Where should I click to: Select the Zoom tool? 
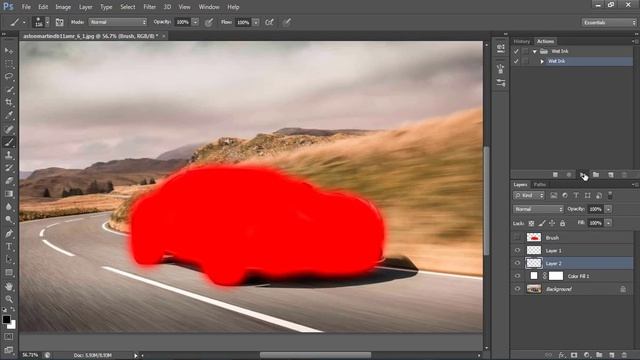click(x=9, y=299)
